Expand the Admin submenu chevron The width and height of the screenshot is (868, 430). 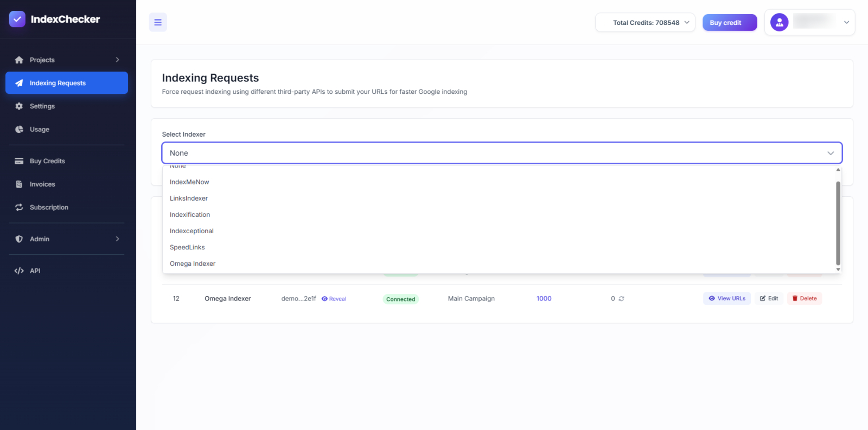click(117, 239)
